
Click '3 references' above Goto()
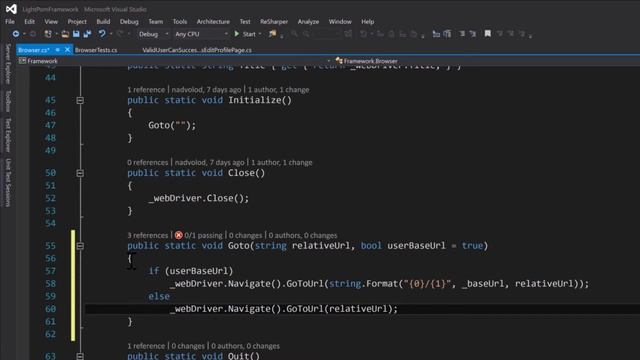147,235
